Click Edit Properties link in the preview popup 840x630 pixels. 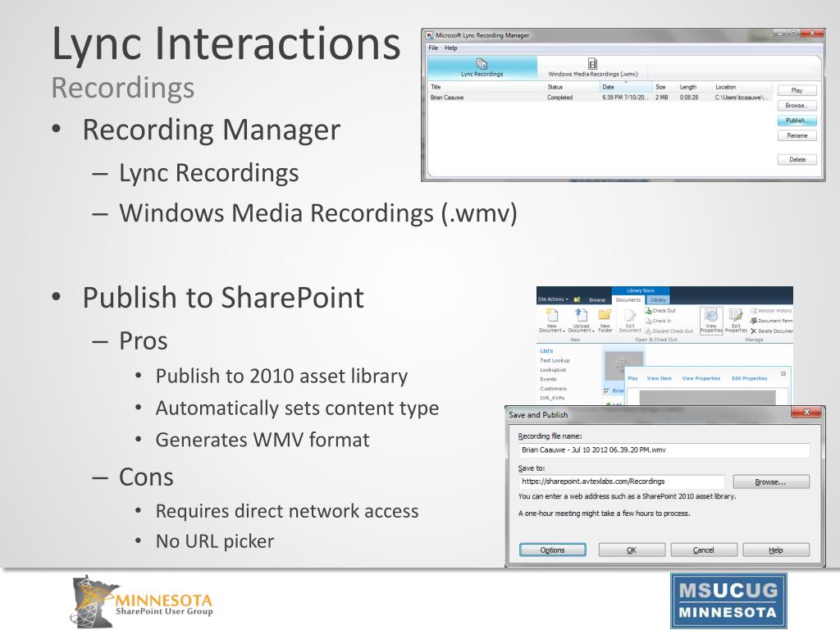click(x=750, y=378)
